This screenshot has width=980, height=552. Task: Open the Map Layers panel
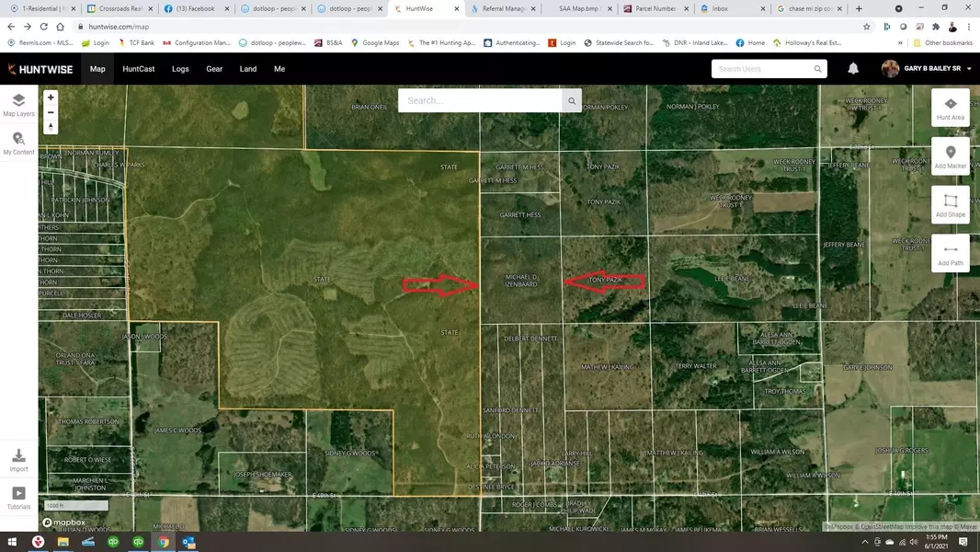tap(18, 105)
